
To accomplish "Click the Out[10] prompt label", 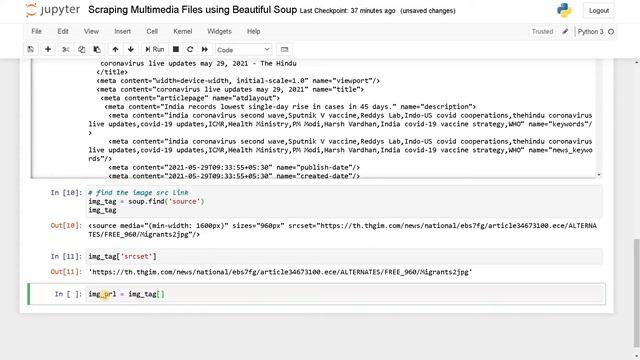I will click(66, 226).
